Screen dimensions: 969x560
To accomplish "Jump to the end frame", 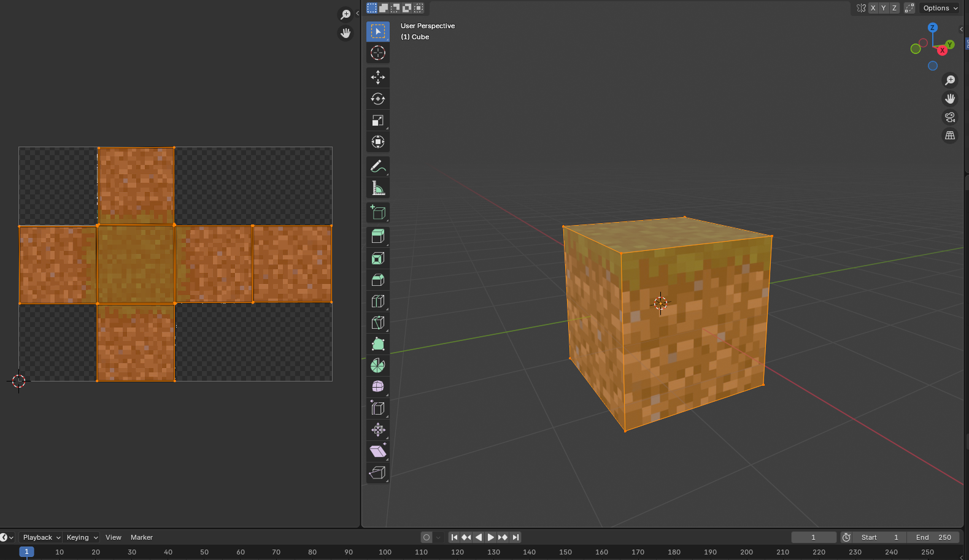I will click(x=515, y=537).
